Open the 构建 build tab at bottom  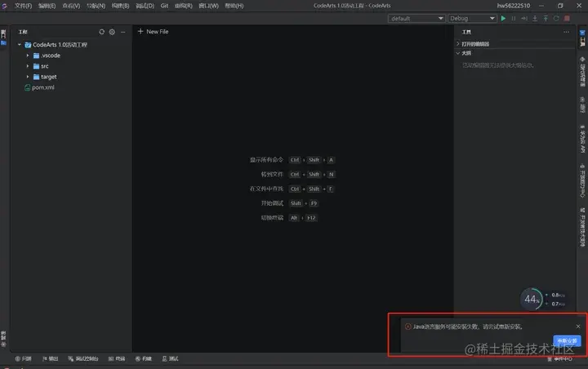144,359
